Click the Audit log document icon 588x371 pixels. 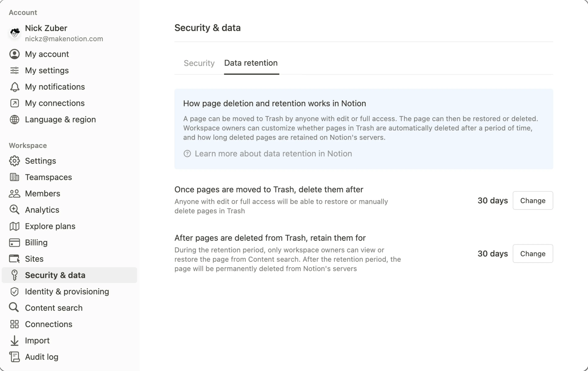pos(14,357)
